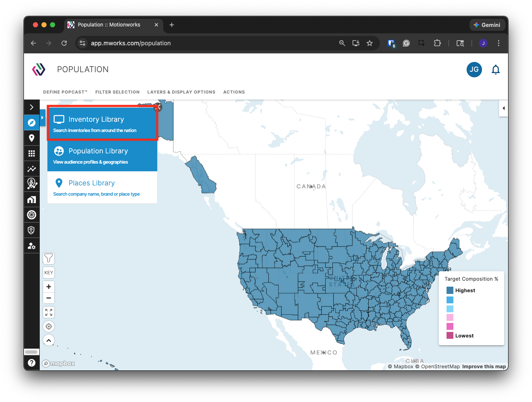Open the Grammarly extension icon
The image size is (532, 402).
[x=406, y=43]
